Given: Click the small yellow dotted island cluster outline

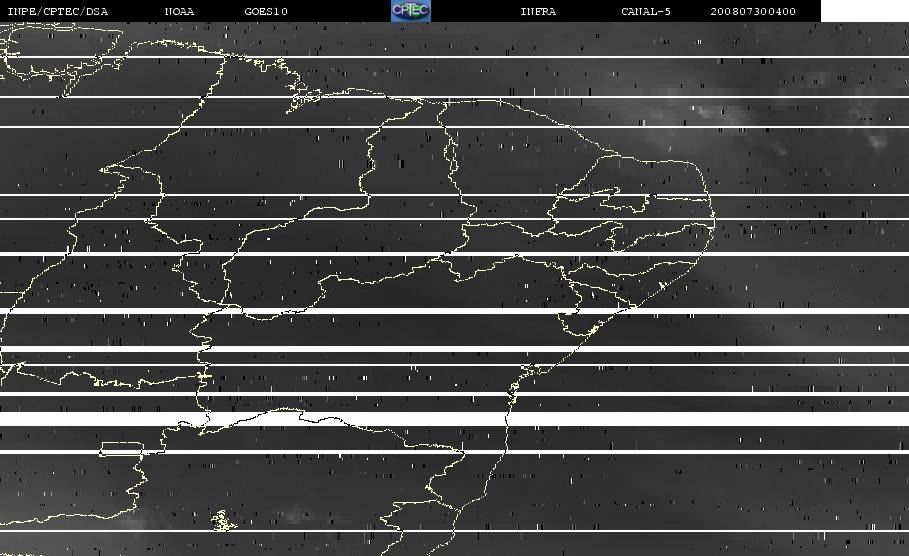Looking at the screenshot, I should 221,520.
